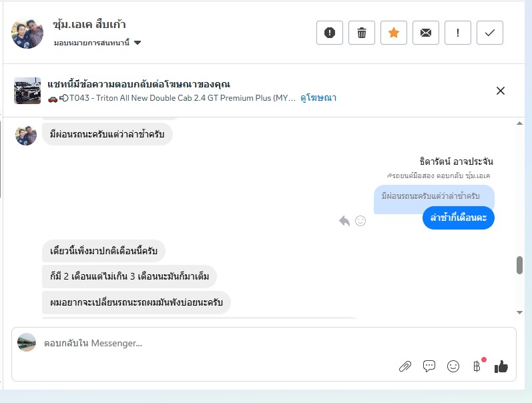Screen dimensions: 532x403
Task: Dismiss the ad reply banner
Action: [x=501, y=91]
